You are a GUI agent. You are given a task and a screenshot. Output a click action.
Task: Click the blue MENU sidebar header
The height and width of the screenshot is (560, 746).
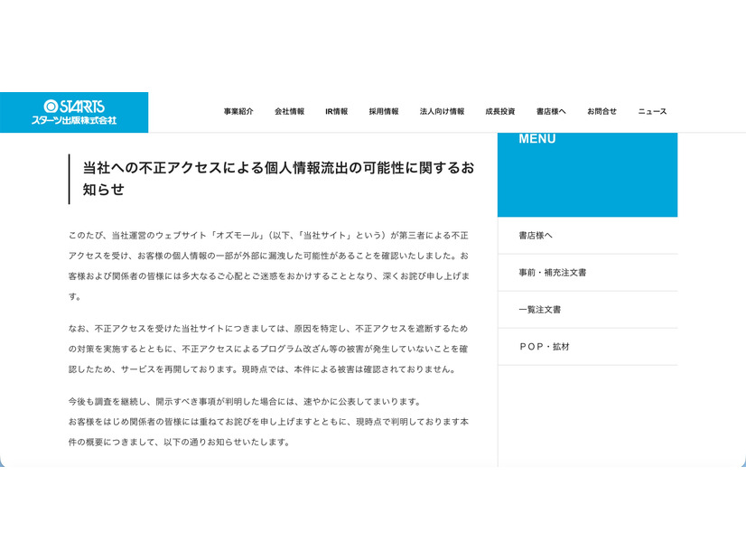(x=588, y=174)
